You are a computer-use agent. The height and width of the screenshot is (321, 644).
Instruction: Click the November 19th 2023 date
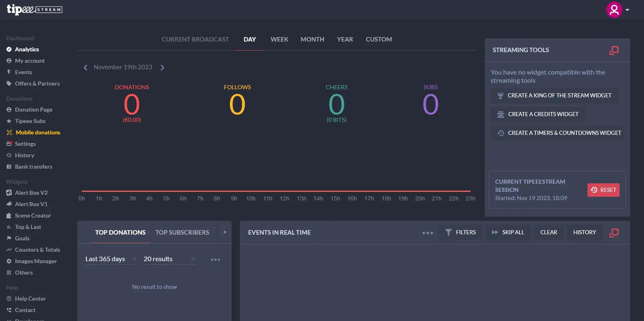click(123, 67)
